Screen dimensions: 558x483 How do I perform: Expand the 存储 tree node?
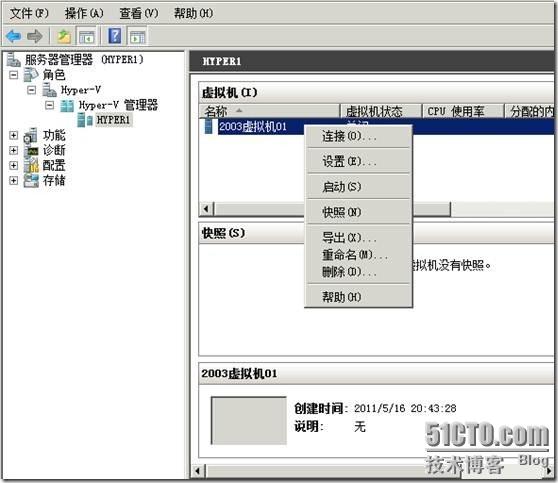click(14, 180)
